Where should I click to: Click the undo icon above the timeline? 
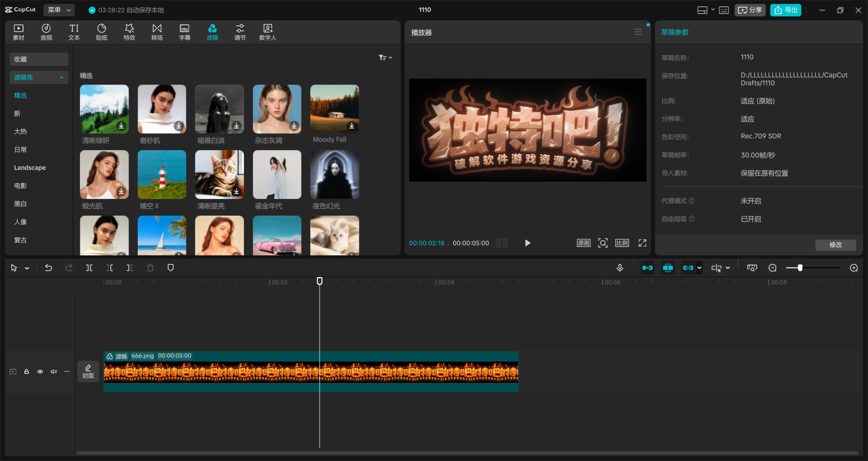48,268
